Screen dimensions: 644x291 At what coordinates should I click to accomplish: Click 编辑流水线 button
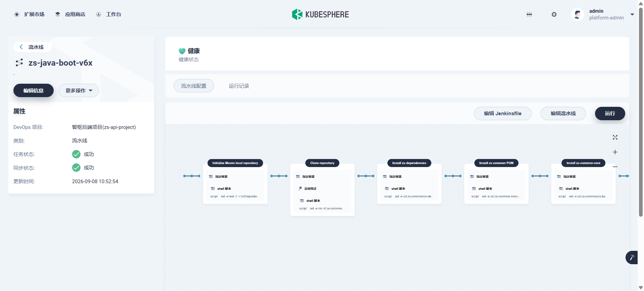point(563,114)
